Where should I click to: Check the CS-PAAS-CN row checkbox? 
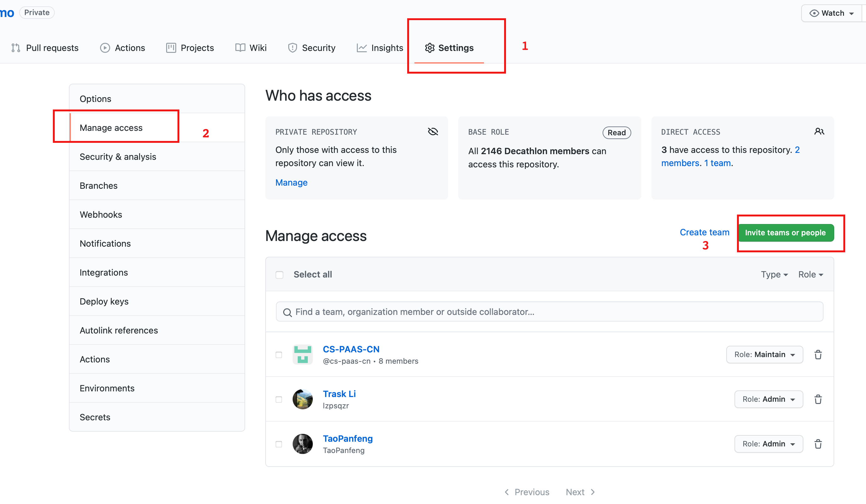tap(279, 355)
